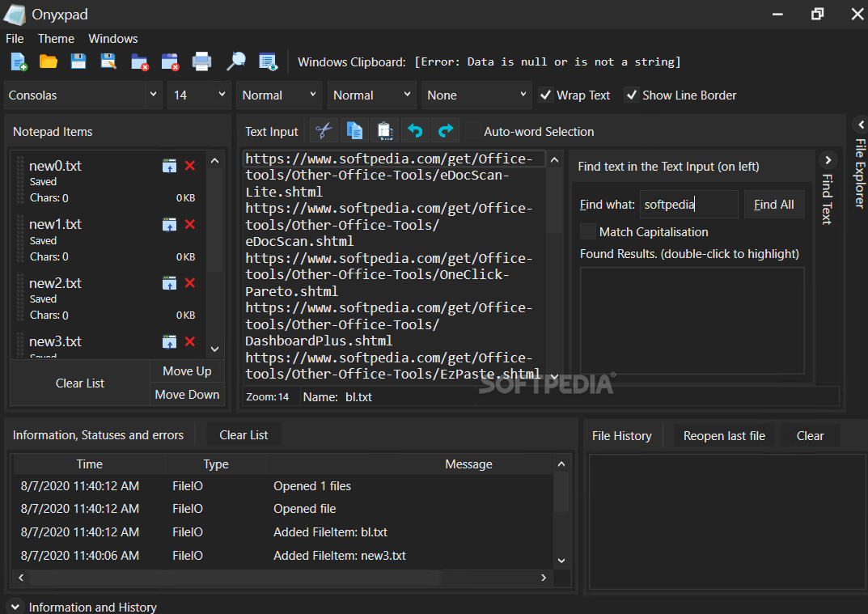The image size is (868, 614).
Task: Click the Name field showing bl.txt
Action: click(570, 397)
